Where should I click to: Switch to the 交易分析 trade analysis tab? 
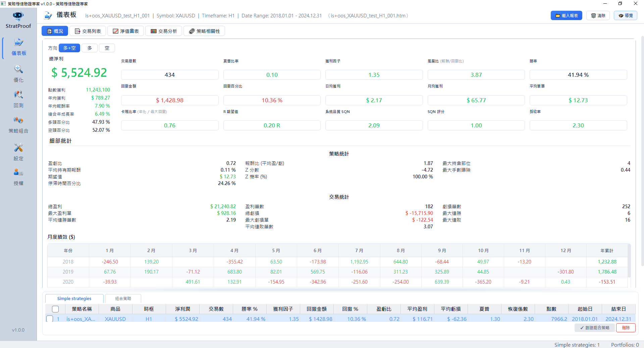coord(164,31)
